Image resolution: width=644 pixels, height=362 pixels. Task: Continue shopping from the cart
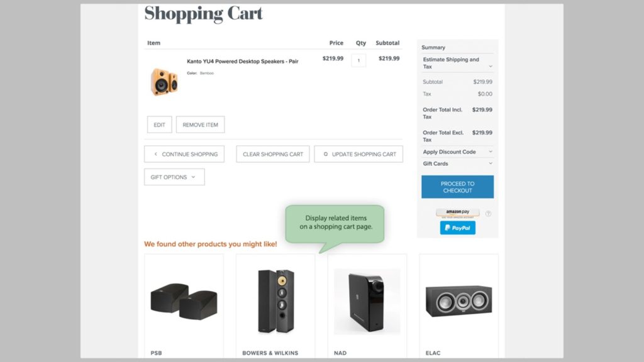tap(184, 154)
